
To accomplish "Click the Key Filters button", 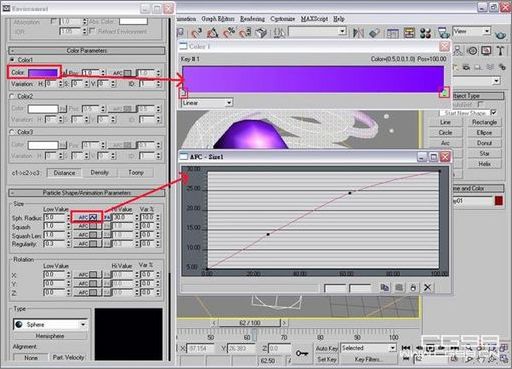I will click(x=368, y=359).
